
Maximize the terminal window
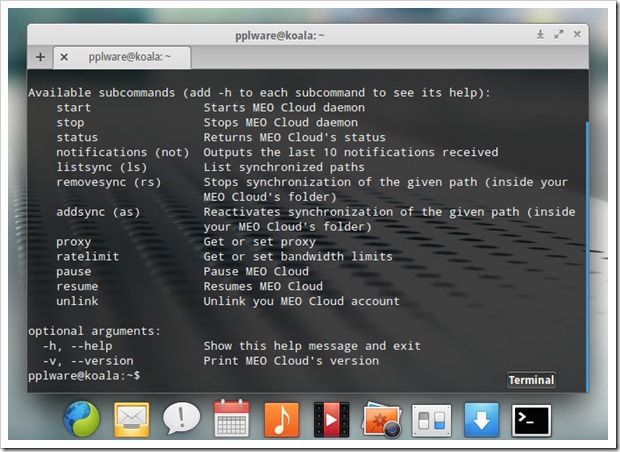(x=558, y=35)
